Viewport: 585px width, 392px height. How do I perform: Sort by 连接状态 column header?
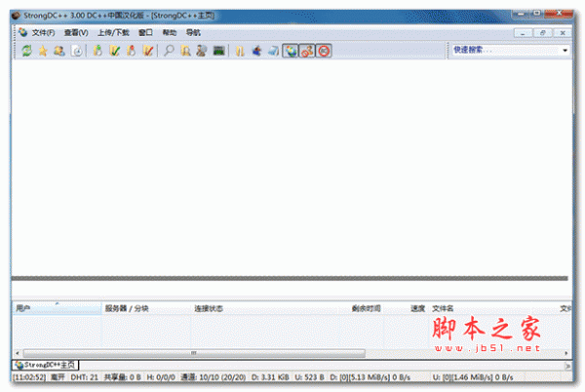coord(265,308)
